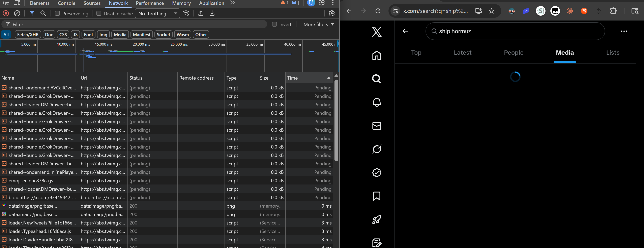Screen dimensions: 644x248
Task: Click the ship hormuz search field
Action: pos(515,31)
